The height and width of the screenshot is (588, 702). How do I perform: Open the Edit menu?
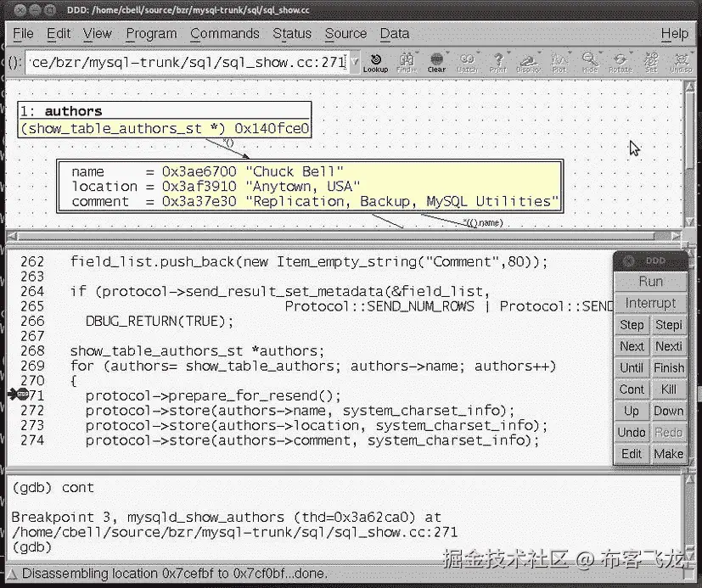(59, 34)
